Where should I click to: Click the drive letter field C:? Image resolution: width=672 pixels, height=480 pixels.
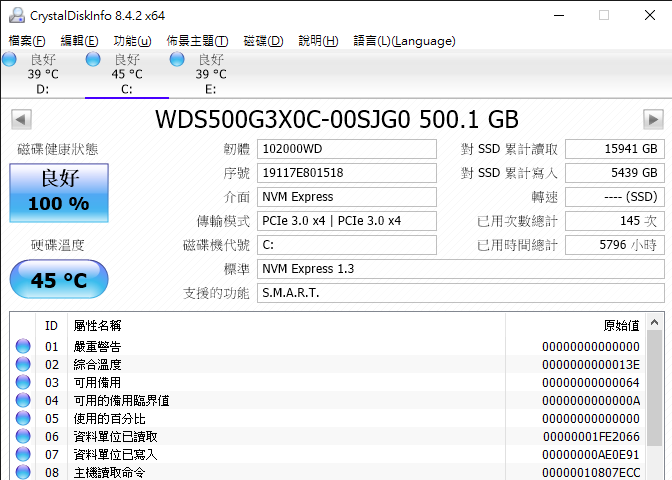point(347,245)
